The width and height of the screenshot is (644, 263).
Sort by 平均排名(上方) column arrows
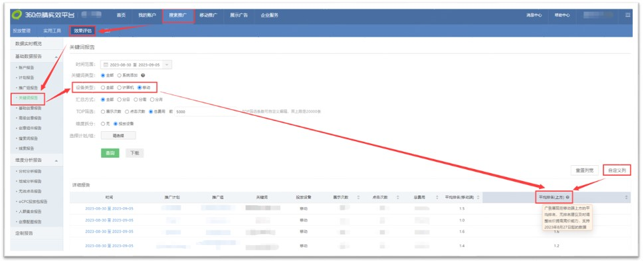tap(626, 198)
